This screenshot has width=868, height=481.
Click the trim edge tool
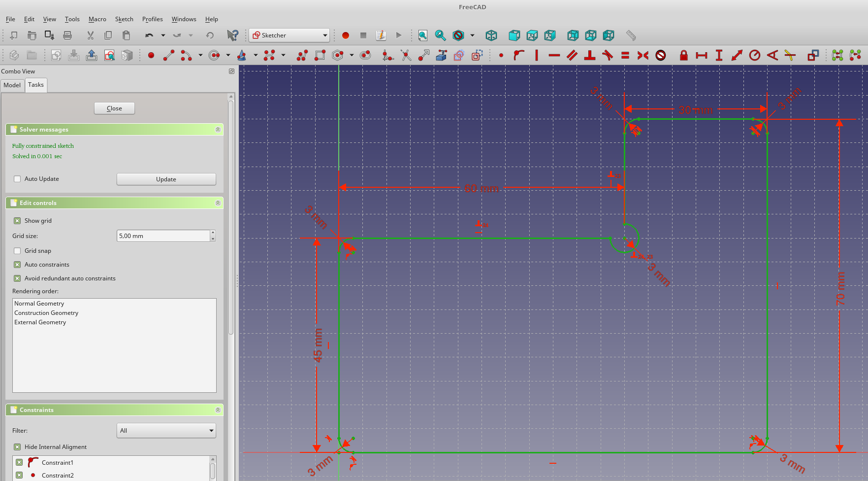click(x=406, y=55)
